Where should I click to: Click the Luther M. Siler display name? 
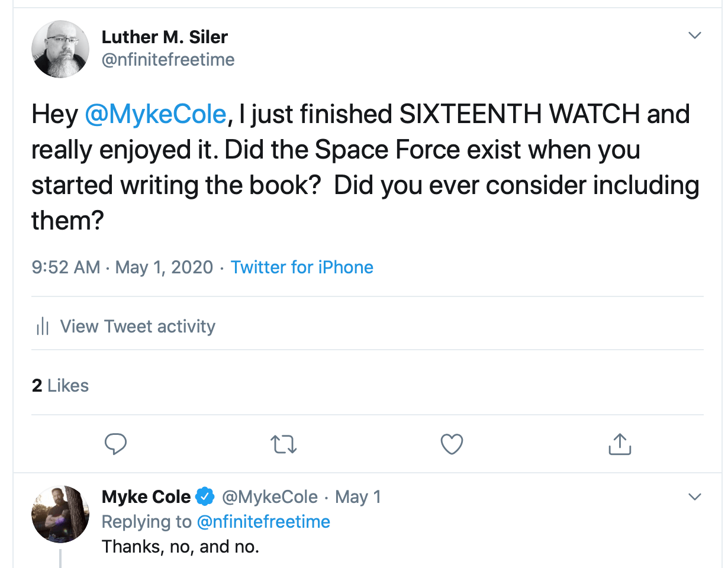coord(165,37)
